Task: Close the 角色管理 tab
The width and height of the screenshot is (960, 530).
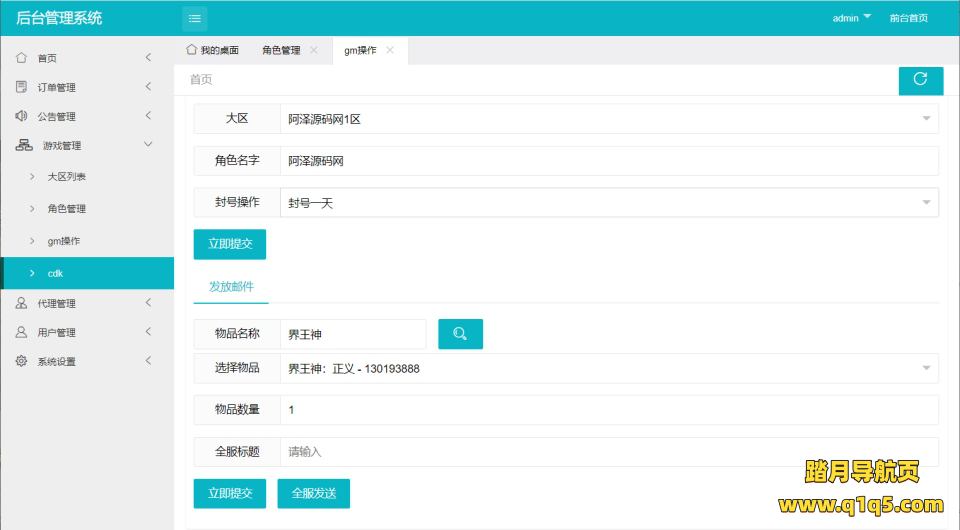Action: (x=314, y=50)
